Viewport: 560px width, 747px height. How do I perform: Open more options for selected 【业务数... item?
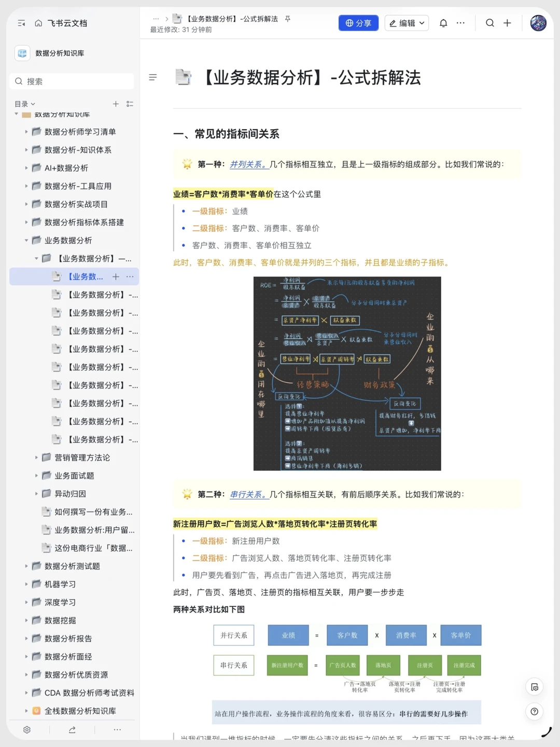(130, 277)
